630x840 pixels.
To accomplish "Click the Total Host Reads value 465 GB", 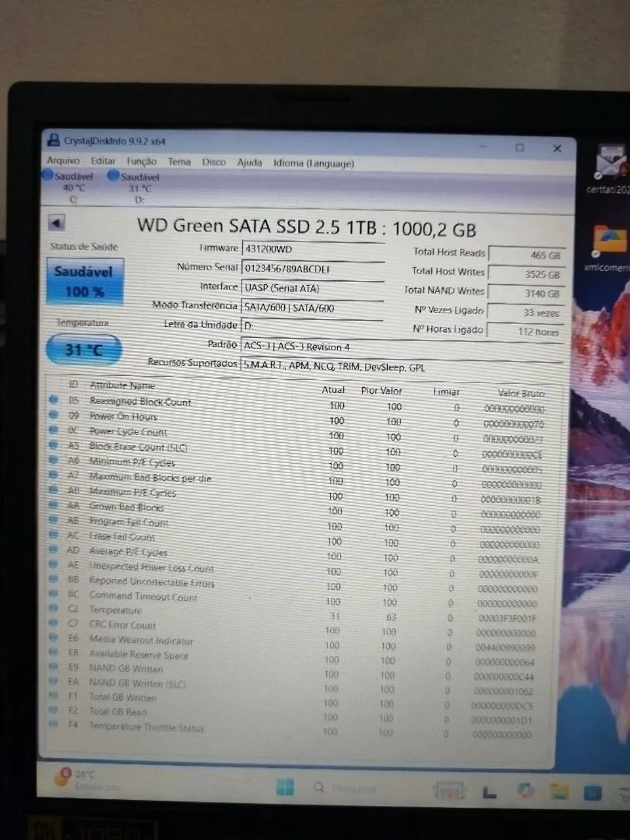I will [526, 255].
